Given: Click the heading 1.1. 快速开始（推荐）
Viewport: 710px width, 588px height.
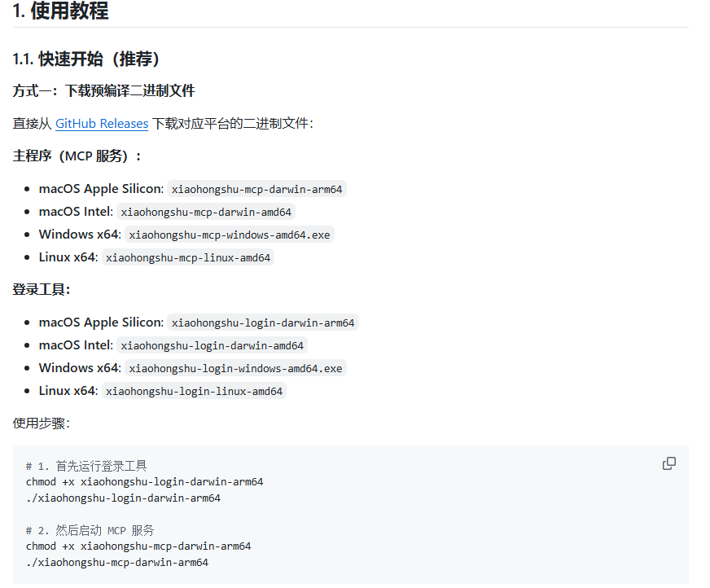Looking at the screenshot, I should tap(86, 59).
